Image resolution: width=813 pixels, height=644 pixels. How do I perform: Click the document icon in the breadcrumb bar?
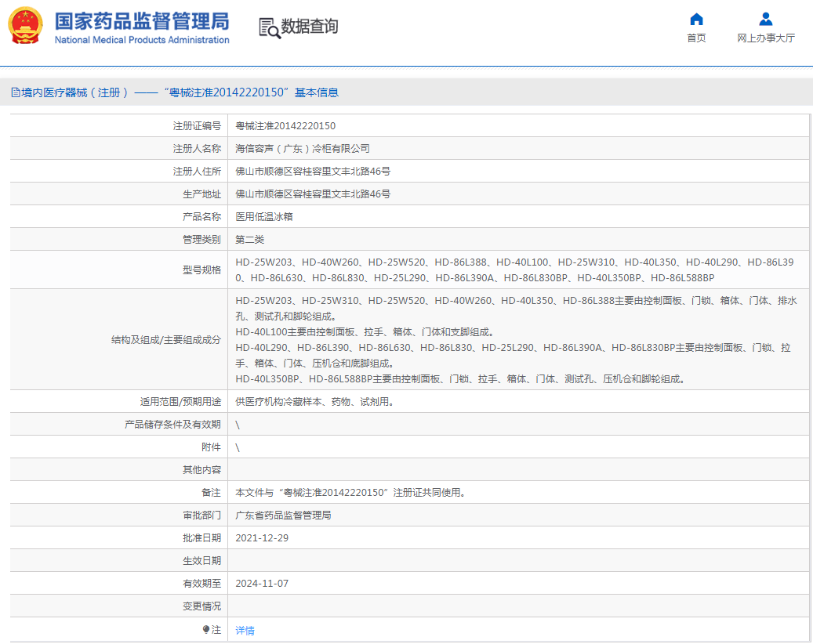(x=14, y=92)
